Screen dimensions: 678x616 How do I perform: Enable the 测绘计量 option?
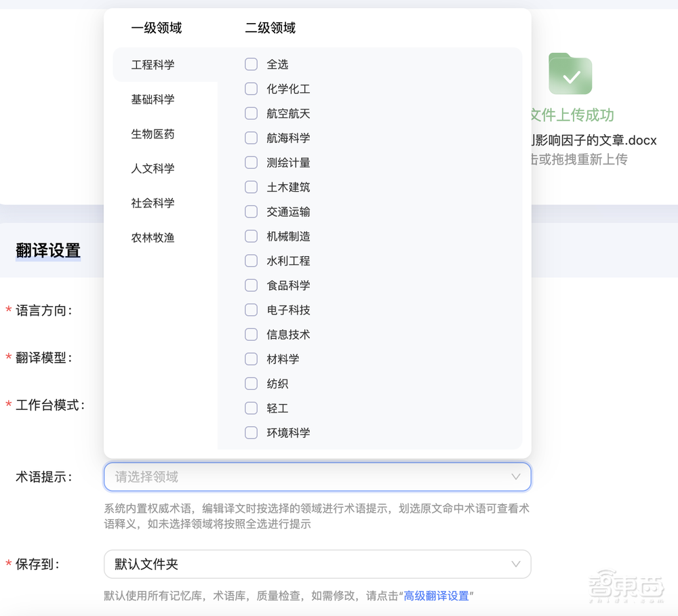tap(251, 163)
